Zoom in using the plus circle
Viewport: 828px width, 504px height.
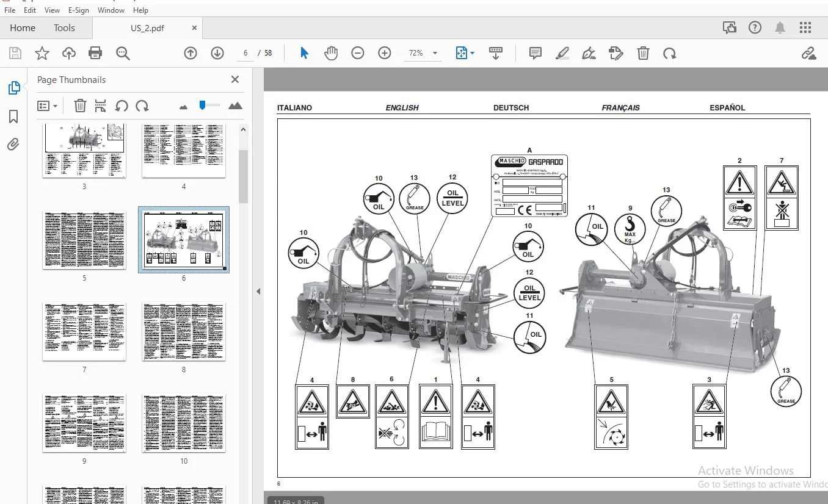point(385,53)
